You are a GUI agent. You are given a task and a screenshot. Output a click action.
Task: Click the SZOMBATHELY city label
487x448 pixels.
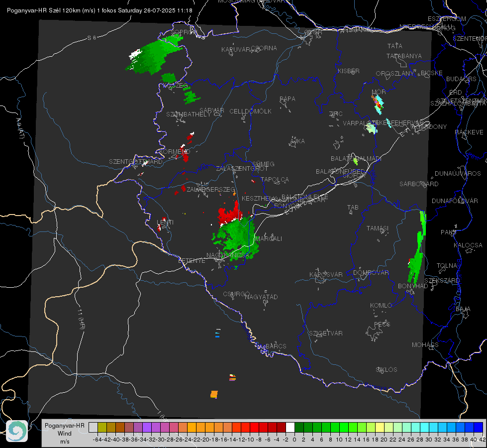tap(189, 114)
